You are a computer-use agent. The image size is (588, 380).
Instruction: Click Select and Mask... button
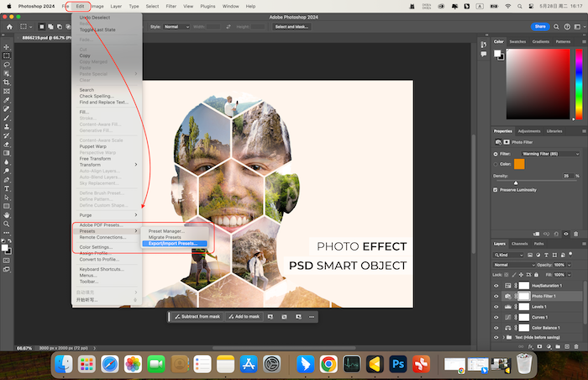[291, 27]
